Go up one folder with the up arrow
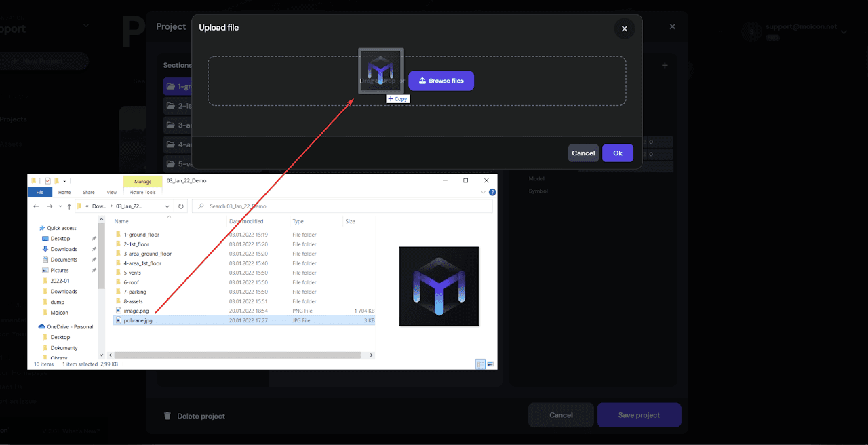The width and height of the screenshot is (868, 445). pyautogui.click(x=70, y=206)
